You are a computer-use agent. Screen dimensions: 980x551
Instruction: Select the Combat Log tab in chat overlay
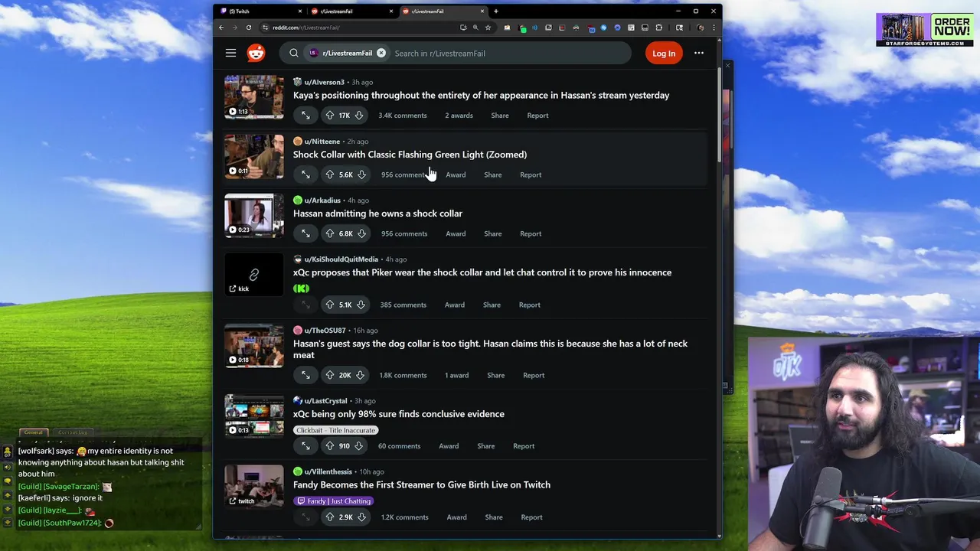coord(73,432)
